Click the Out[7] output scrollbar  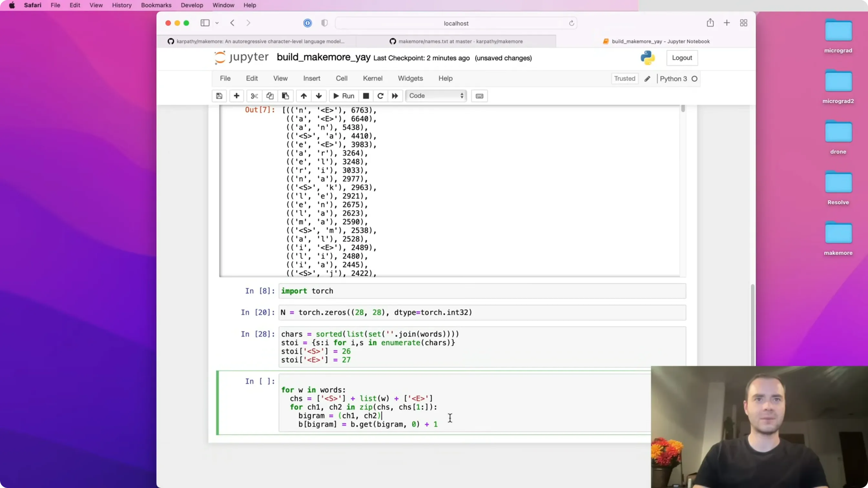(683, 108)
